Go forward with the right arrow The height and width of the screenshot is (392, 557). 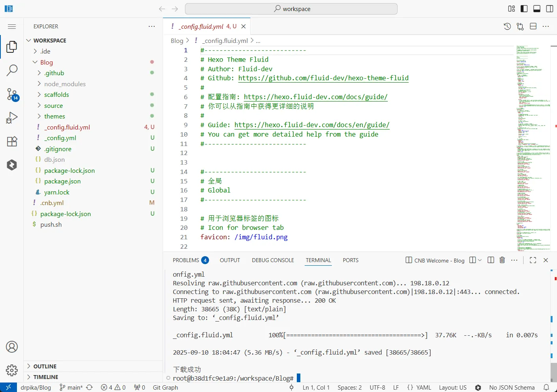click(175, 9)
